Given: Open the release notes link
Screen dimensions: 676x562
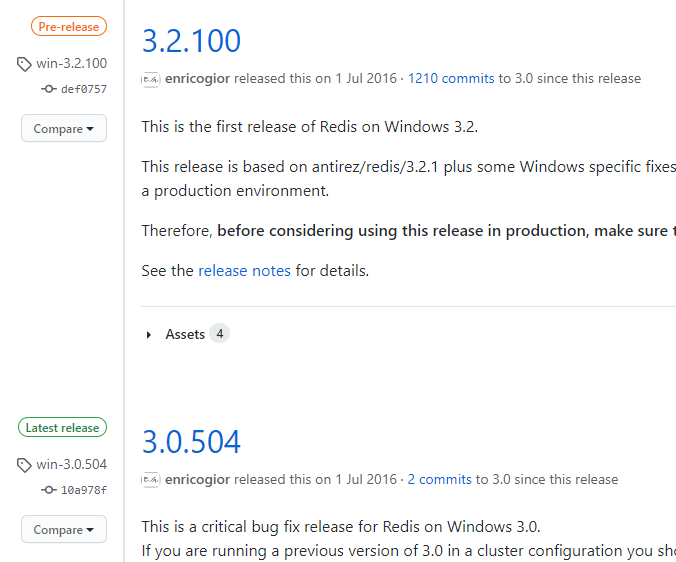Looking at the screenshot, I should click(244, 271).
